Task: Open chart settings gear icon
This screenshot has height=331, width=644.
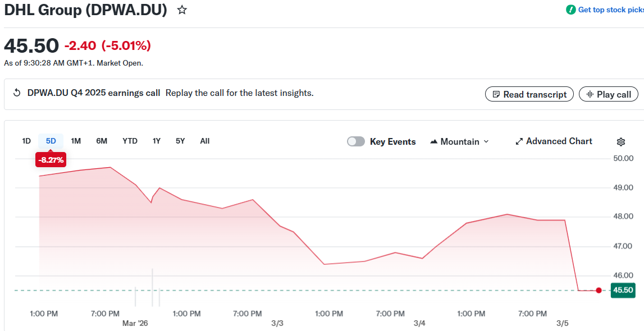Action: pos(620,141)
